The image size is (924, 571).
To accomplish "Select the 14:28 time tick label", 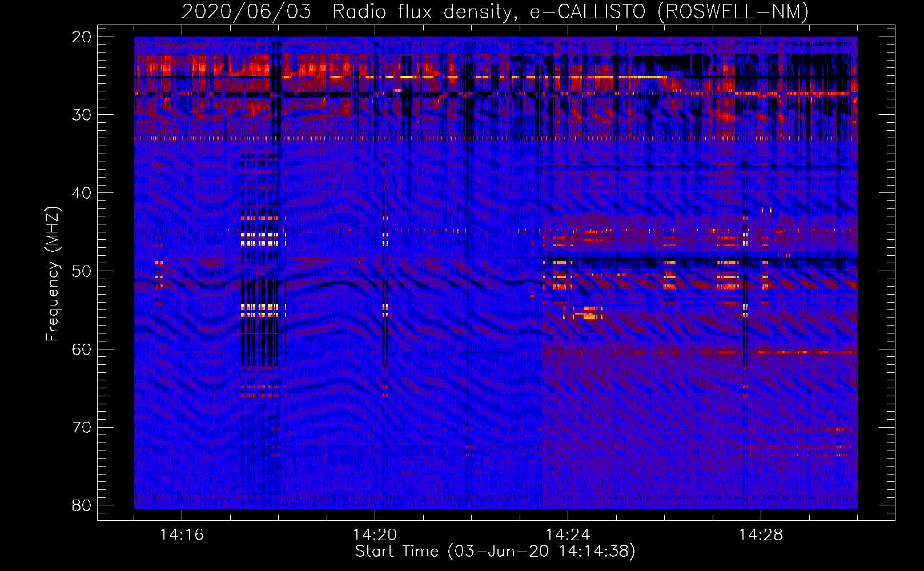I will (761, 534).
